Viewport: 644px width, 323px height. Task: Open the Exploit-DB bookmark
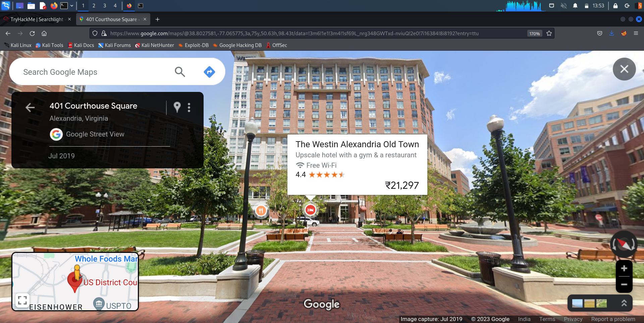[x=196, y=45]
